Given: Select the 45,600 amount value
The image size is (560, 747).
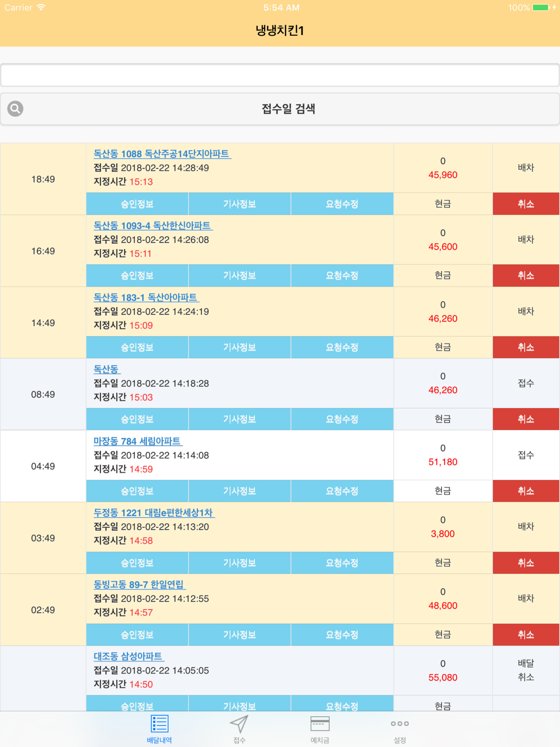Looking at the screenshot, I should click(443, 247).
